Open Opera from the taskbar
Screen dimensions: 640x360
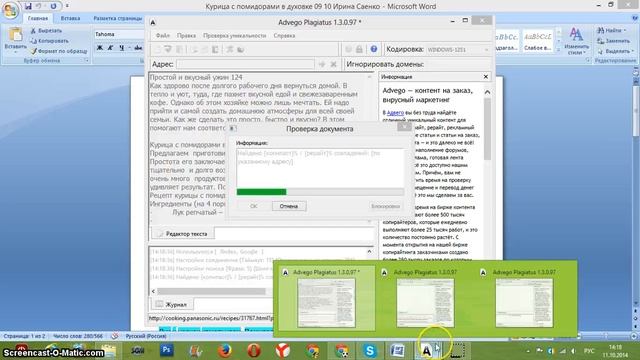coord(253,350)
